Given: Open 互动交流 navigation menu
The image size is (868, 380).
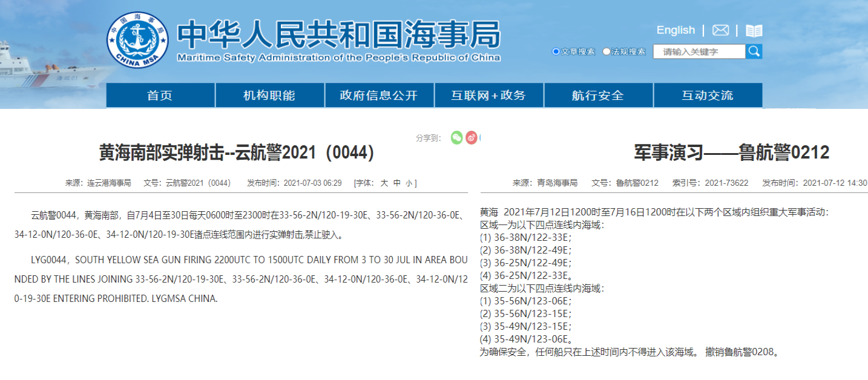Looking at the screenshot, I should [x=708, y=96].
